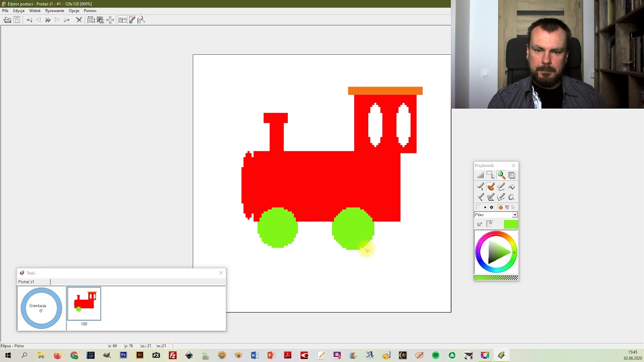This screenshot has height=362, width=644.
Task: Go to the first frame
Action: 29,20
